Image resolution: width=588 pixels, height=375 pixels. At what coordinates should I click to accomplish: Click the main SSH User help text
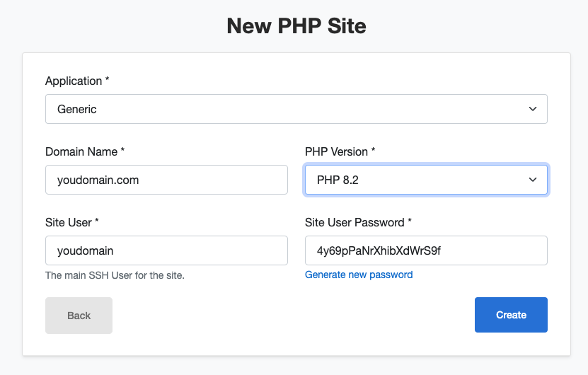tap(115, 276)
